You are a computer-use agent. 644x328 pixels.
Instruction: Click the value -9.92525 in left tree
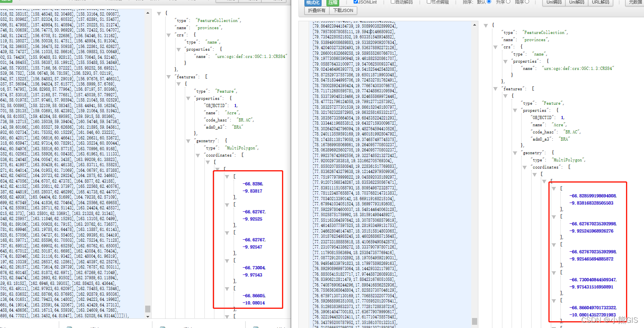(x=252, y=219)
